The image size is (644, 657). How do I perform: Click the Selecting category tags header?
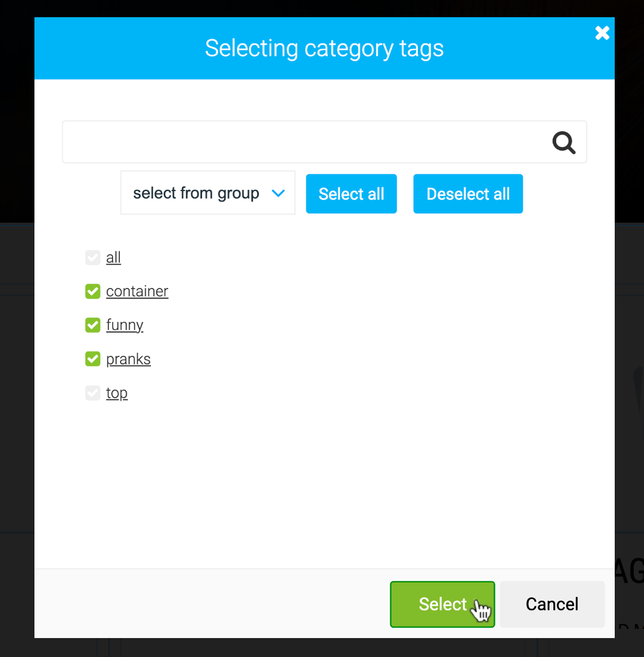tap(324, 48)
